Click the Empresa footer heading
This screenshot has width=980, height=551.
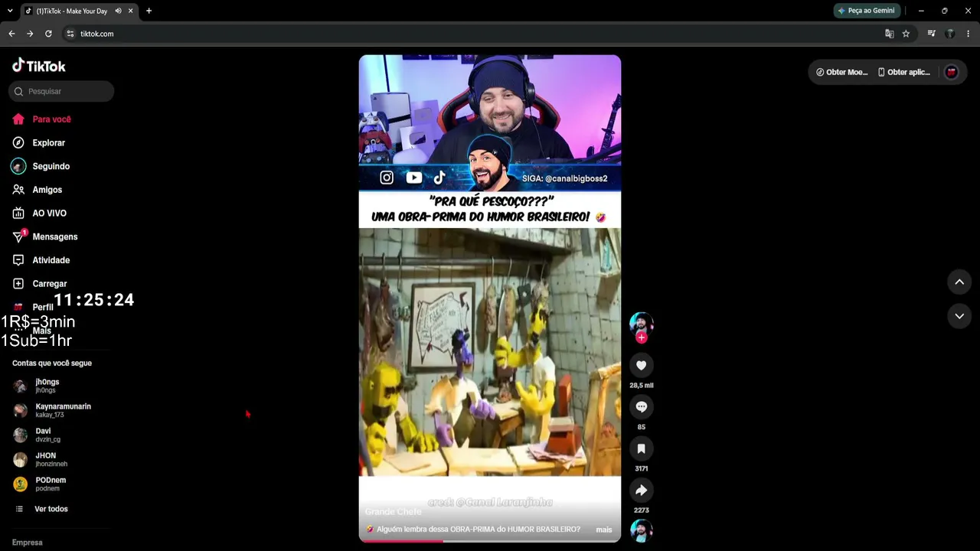[28, 543]
